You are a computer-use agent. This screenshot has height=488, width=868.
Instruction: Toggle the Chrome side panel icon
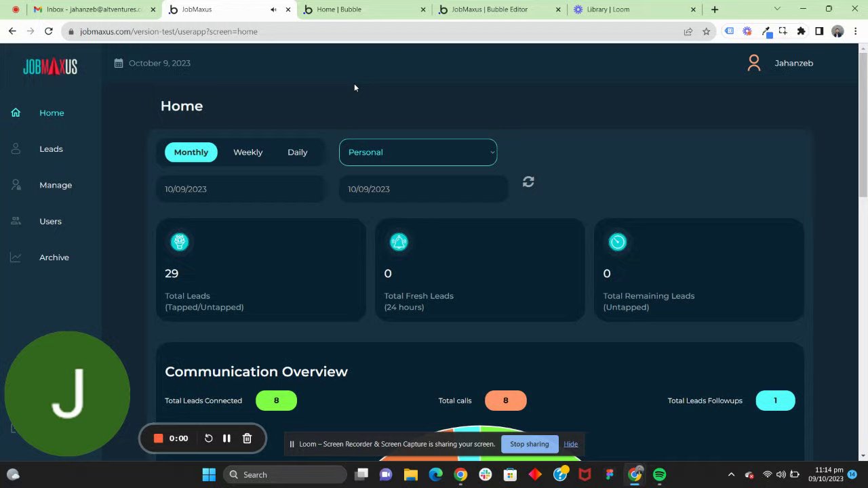(x=819, y=31)
